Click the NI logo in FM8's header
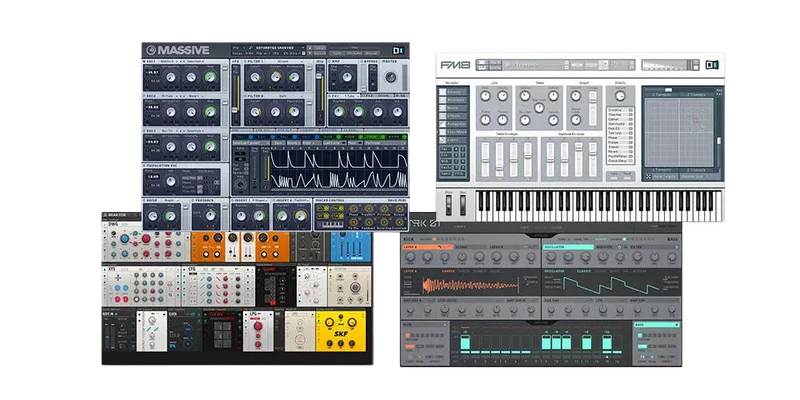The image size is (800, 400). pos(712,65)
